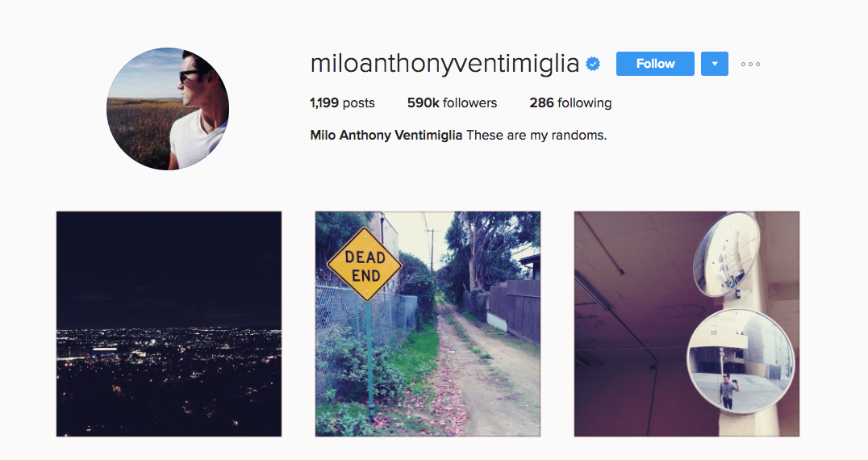Image resolution: width=868 pixels, height=460 pixels.
Task: Click the upper round convex mirror
Action: tap(726, 253)
